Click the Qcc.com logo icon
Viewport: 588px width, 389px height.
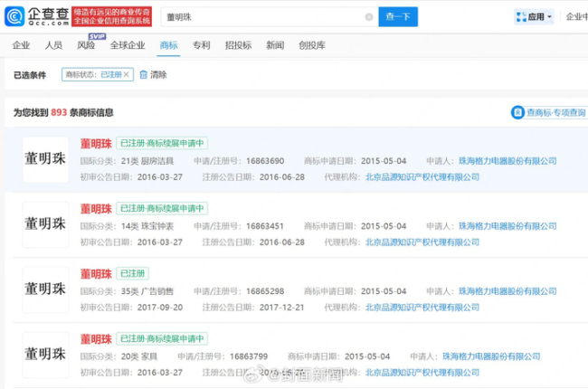coord(14,16)
